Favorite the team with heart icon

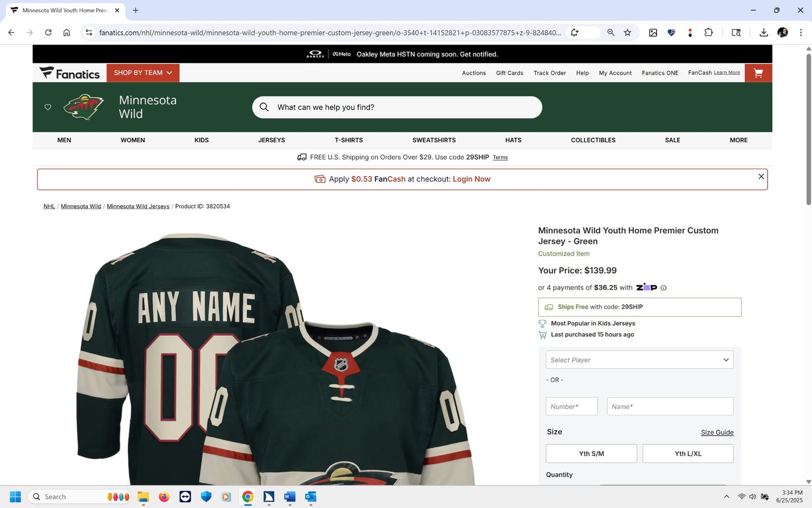[x=48, y=107]
